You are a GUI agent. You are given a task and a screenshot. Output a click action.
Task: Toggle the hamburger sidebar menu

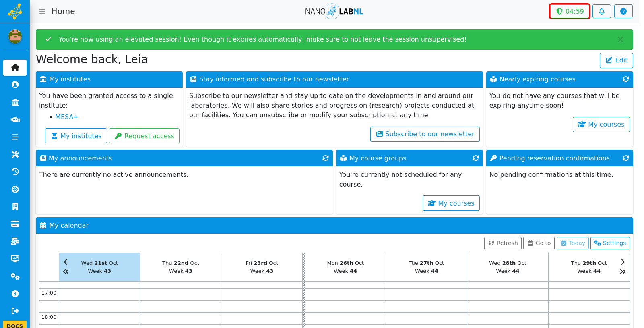[x=42, y=11]
